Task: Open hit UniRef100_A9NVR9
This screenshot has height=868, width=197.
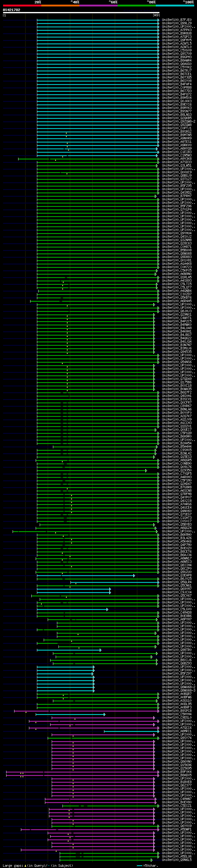Action: point(177,139)
